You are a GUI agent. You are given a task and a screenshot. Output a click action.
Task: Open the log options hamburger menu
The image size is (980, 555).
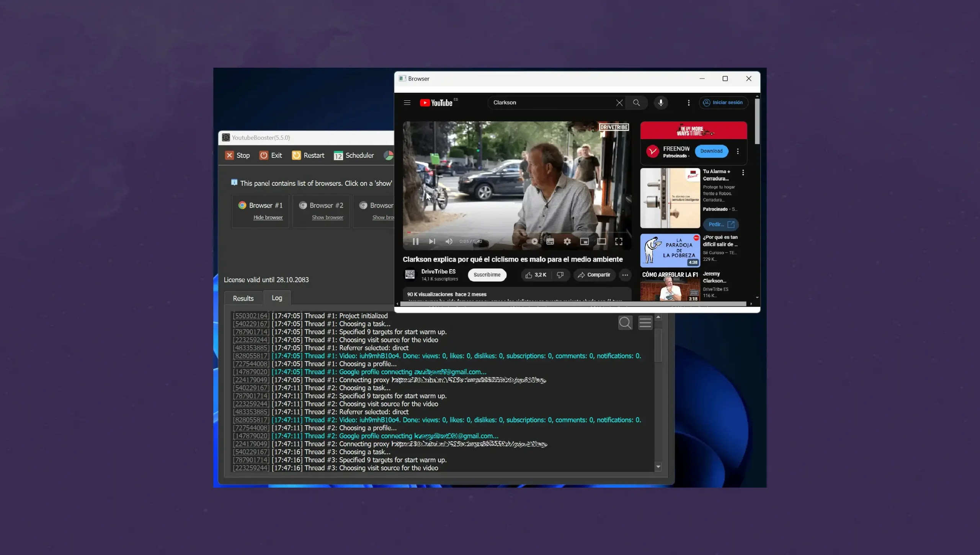[645, 323]
